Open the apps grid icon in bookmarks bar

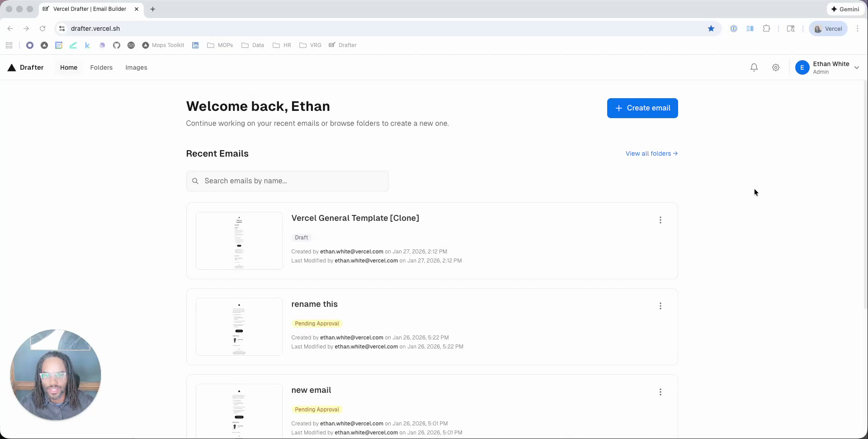[x=9, y=45]
